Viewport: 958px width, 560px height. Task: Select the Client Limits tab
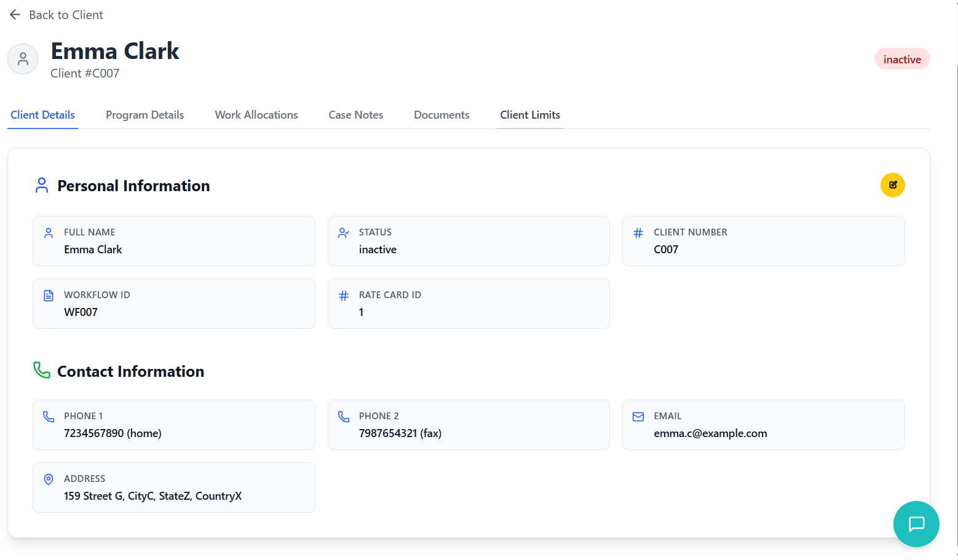529,115
